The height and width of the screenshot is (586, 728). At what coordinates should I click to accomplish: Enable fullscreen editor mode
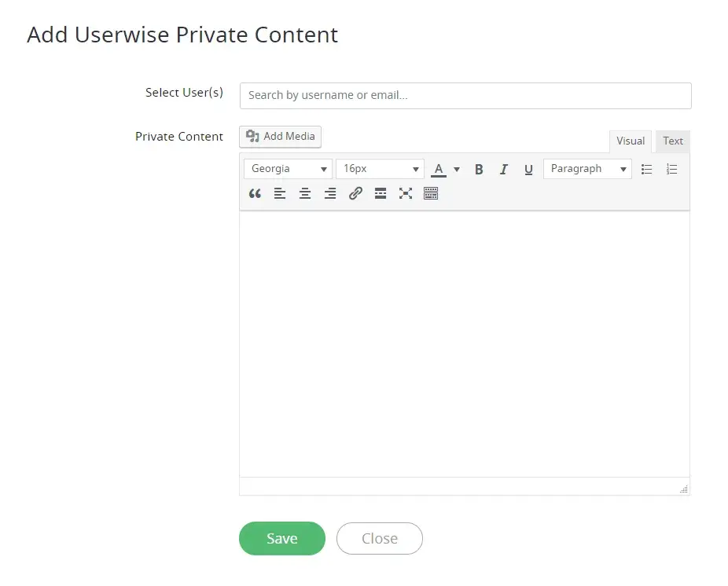[406, 193]
